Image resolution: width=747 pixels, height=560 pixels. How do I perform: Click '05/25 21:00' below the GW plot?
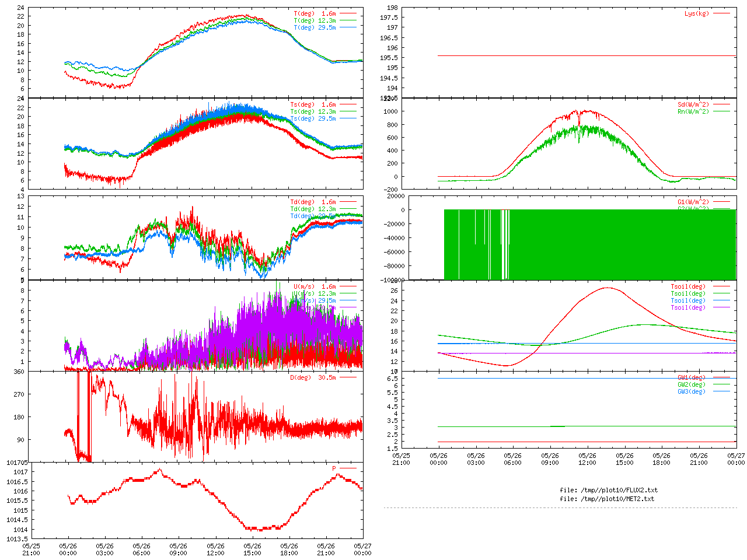pyautogui.click(x=401, y=459)
